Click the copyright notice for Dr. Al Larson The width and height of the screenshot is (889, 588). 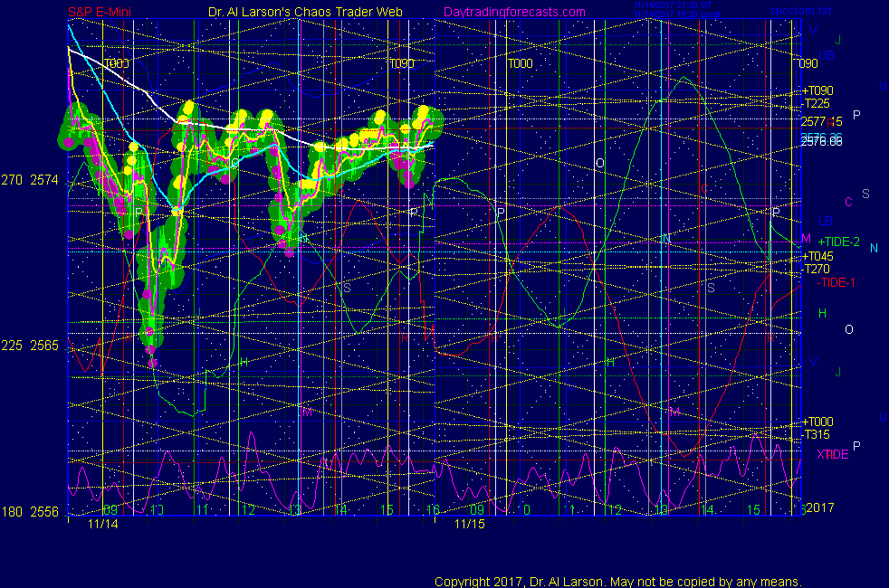pyautogui.click(x=618, y=581)
